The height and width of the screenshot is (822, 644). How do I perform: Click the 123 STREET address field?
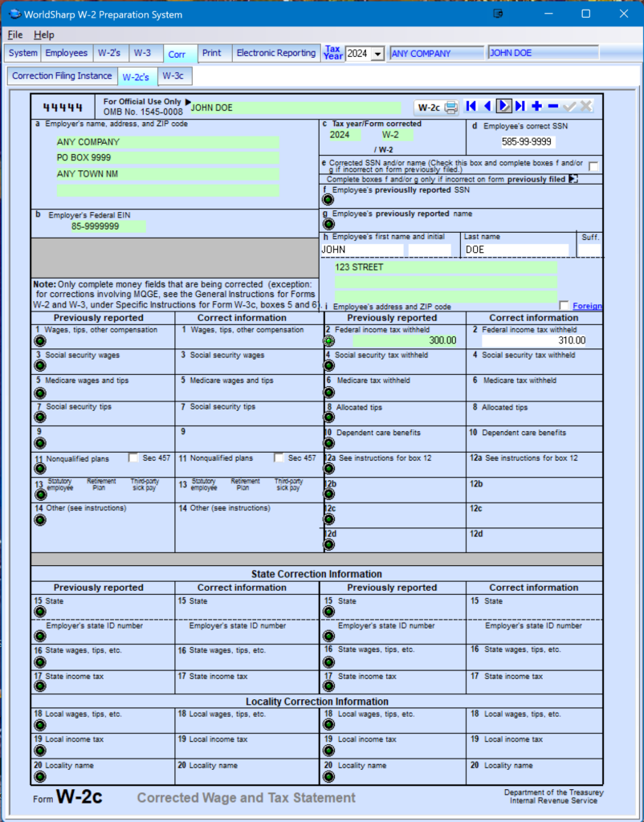coord(446,267)
